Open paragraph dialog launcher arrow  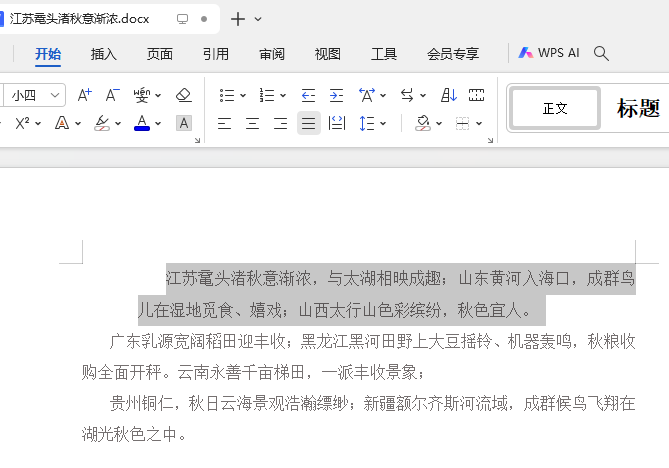click(x=490, y=140)
